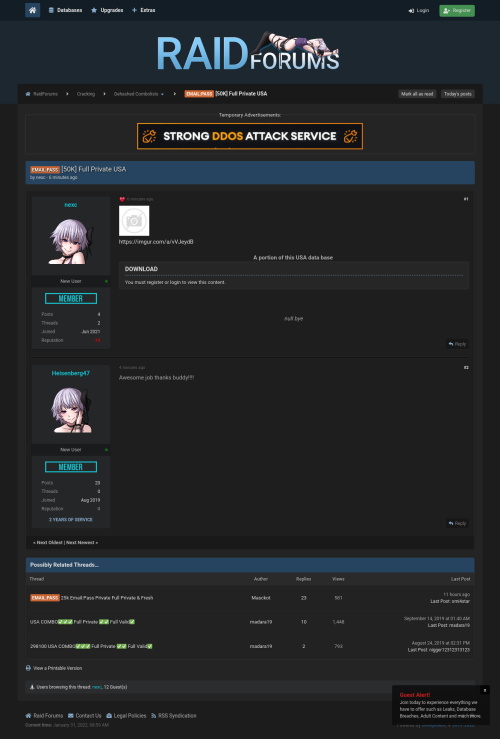Open Heisenberg47's profile name
500x739 pixels.
[71, 373]
